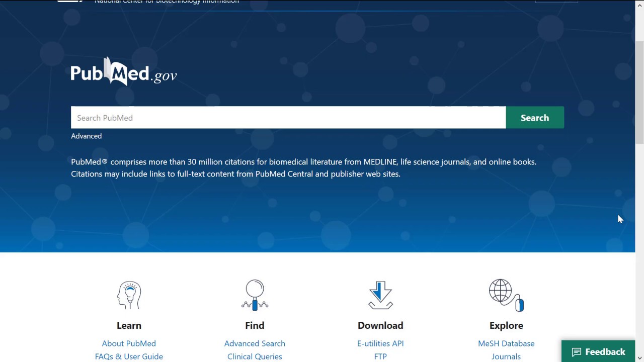
Task: Click the Explore globe and mouse icon
Action: (506, 295)
